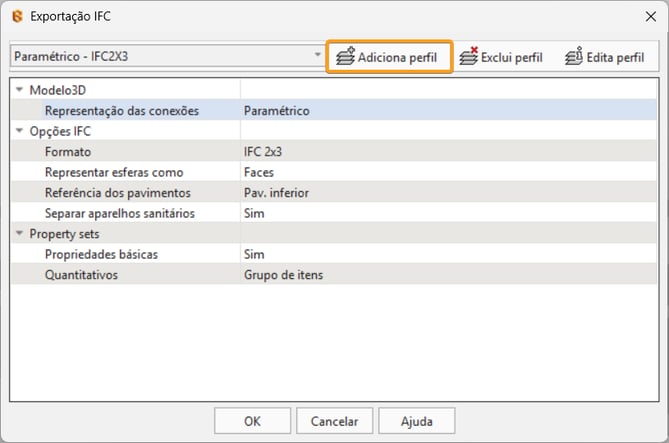Collapse the Opções IFC group

19,132
